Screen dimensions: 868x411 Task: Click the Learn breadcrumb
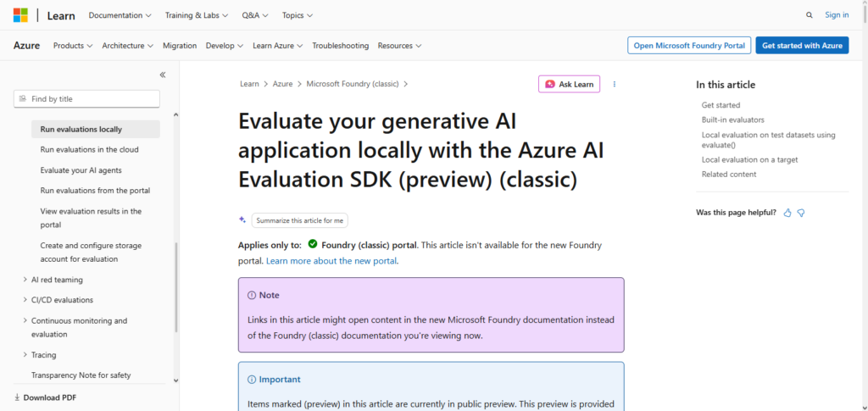[x=249, y=84]
